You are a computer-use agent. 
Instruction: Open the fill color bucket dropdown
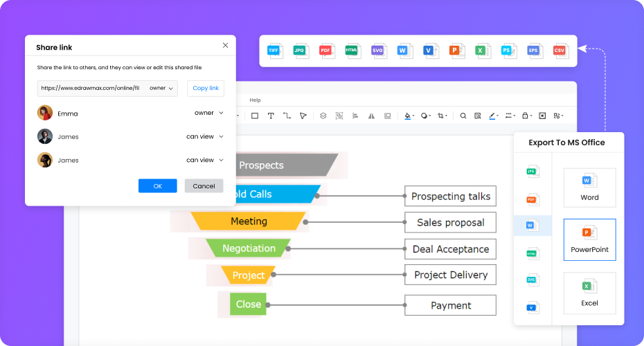click(409, 116)
